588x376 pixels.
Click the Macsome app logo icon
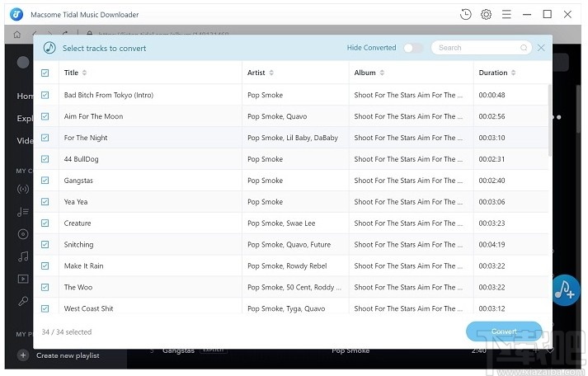click(x=16, y=15)
